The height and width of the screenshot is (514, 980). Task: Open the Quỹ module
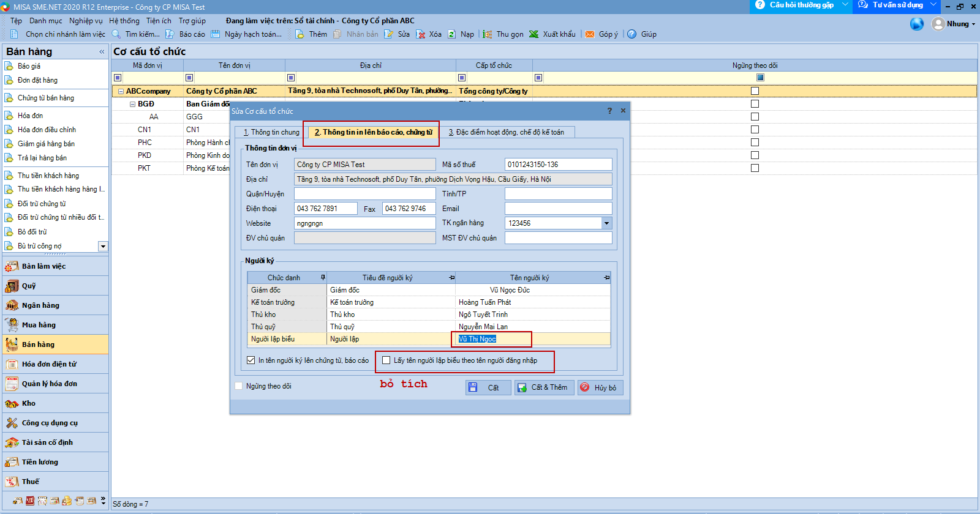[55, 286]
